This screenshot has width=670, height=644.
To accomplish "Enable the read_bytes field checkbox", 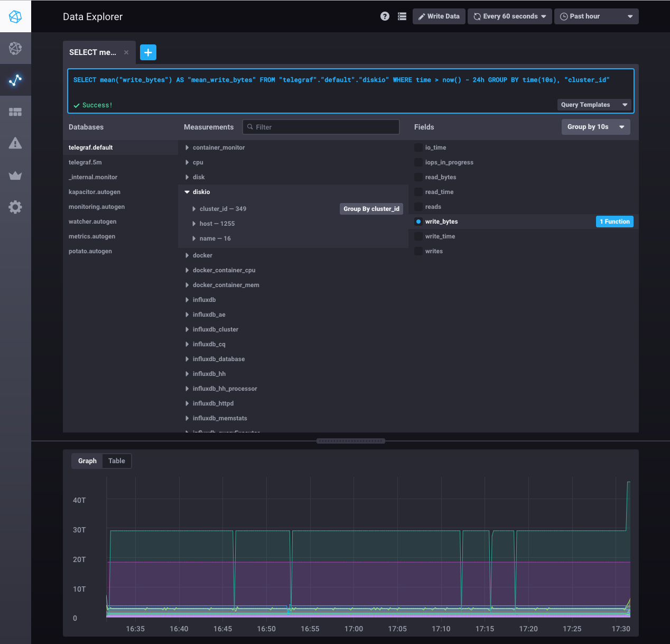I will 418,177.
